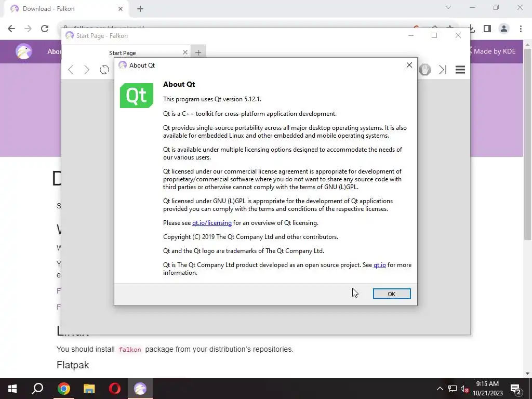Click Falkon's AdBlock hand icon
The width and height of the screenshot is (532, 399).
pos(425,70)
